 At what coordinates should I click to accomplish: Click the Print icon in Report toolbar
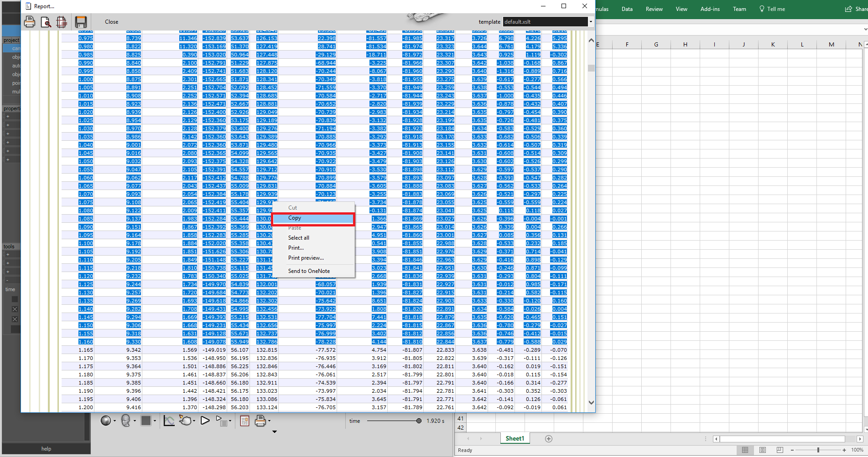pos(30,21)
